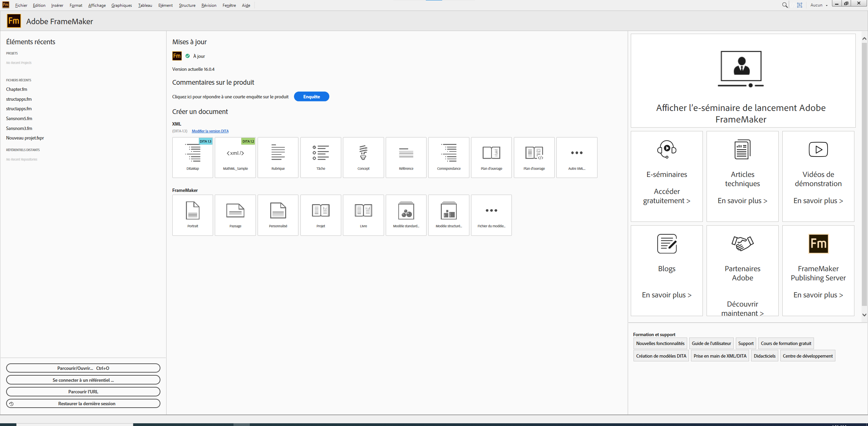Click the Enquête button

click(311, 97)
